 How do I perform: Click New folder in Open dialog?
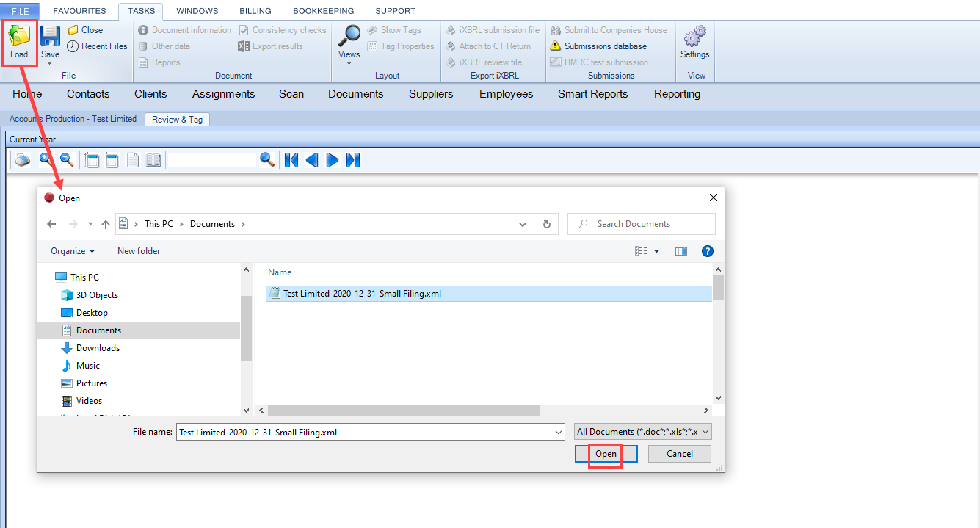(x=139, y=251)
